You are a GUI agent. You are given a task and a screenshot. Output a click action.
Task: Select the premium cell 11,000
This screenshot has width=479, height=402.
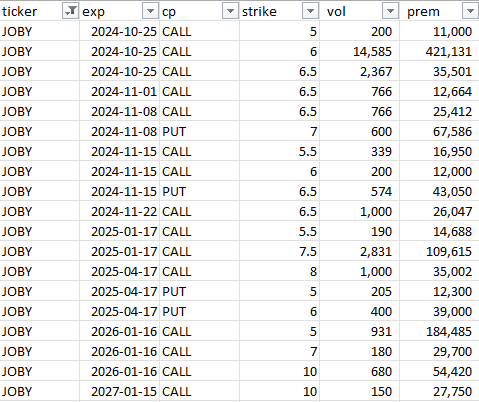(439, 31)
